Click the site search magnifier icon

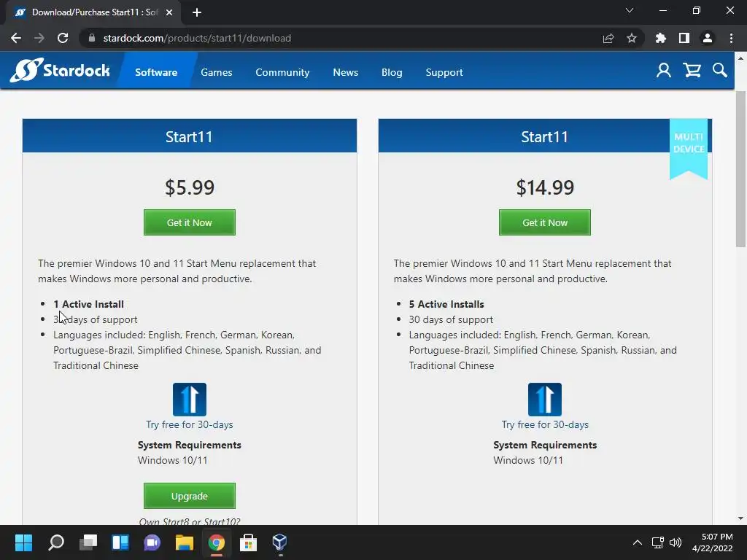pos(720,71)
